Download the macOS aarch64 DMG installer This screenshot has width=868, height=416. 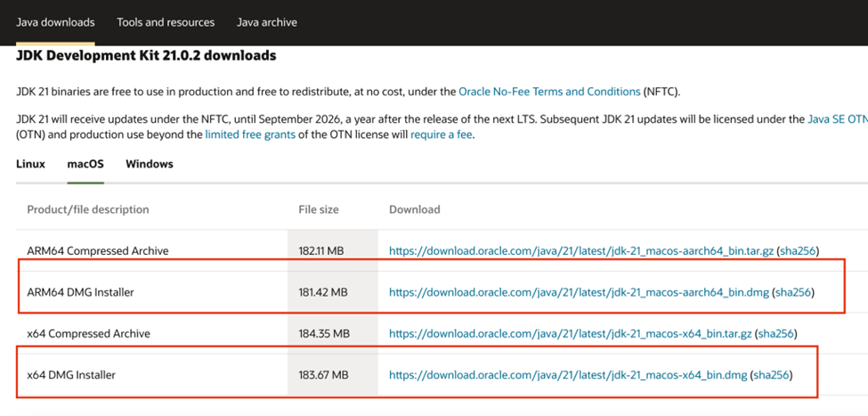point(578,292)
